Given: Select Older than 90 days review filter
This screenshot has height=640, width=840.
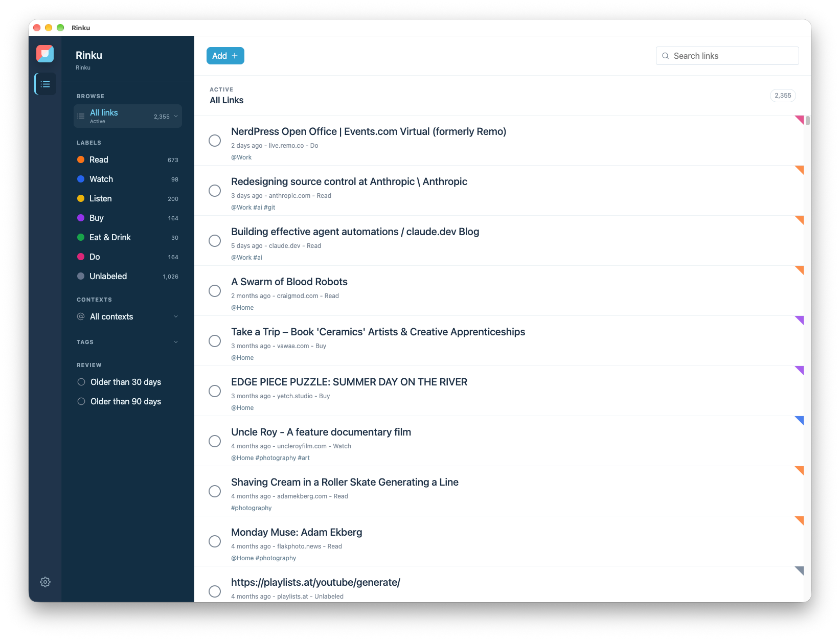Looking at the screenshot, I should click(x=128, y=401).
